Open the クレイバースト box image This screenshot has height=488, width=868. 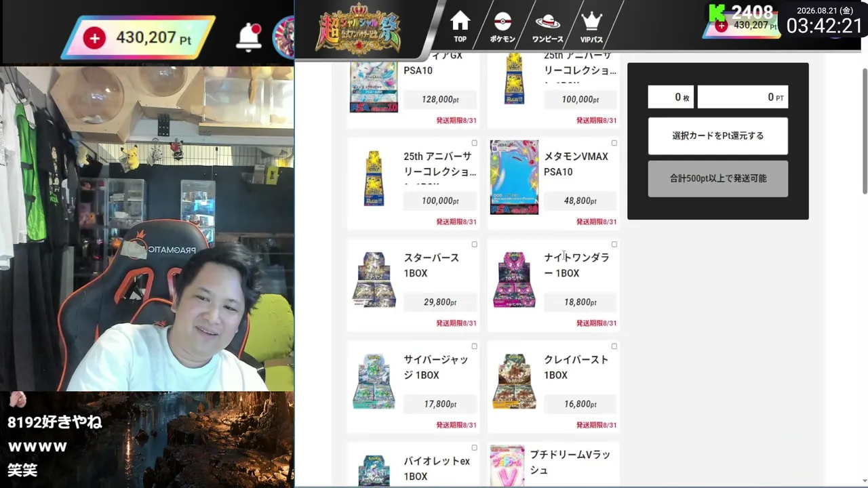[514, 381]
